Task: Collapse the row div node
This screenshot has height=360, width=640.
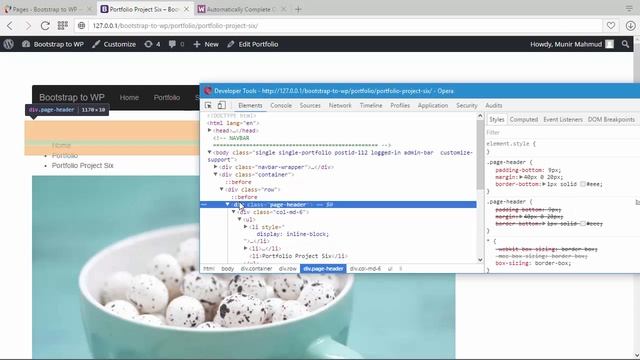Action: (x=222, y=189)
